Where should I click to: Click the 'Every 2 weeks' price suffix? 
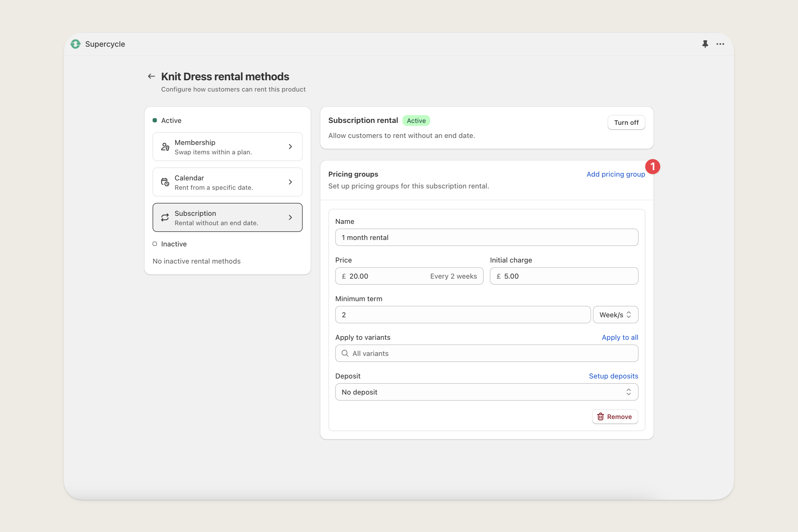tap(453, 276)
